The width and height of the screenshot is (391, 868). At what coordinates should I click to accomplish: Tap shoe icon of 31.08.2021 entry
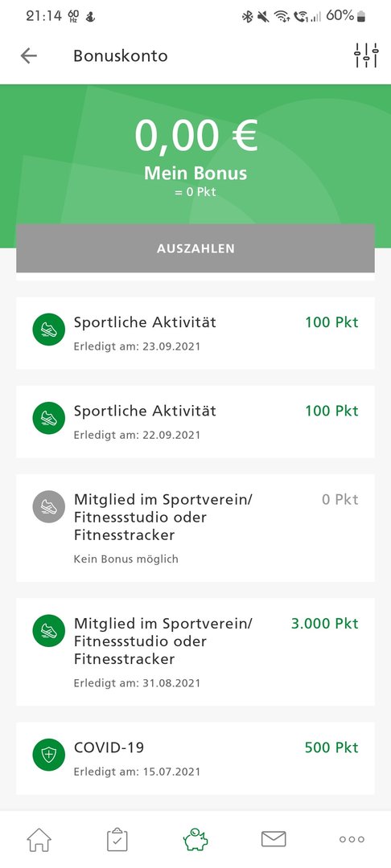point(49,631)
